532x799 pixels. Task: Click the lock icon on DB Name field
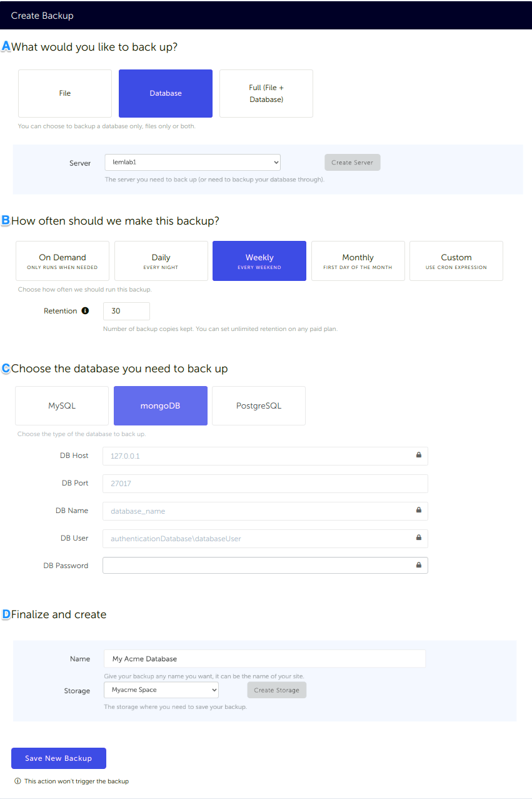tap(418, 511)
